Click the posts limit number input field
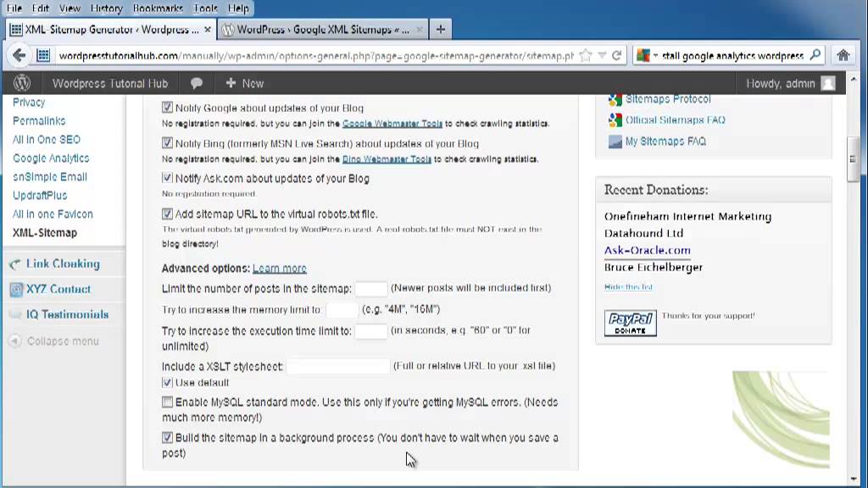This screenshot has width=868, height=488. pos(371,289)
